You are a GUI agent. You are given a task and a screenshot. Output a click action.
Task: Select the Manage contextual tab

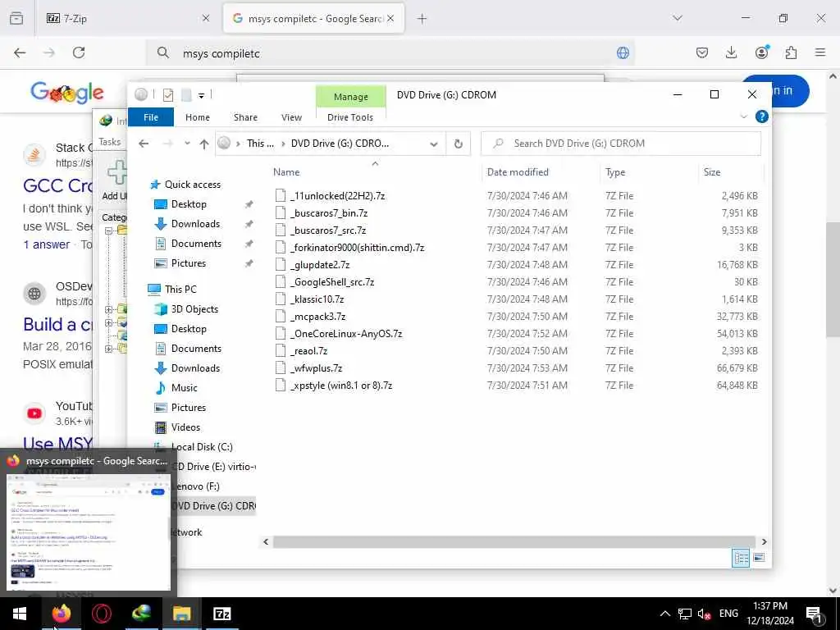[351, 97]
